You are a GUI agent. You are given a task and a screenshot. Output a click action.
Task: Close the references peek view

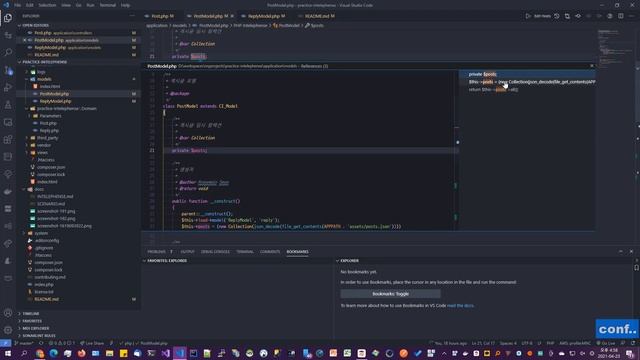tap(592, 66)
